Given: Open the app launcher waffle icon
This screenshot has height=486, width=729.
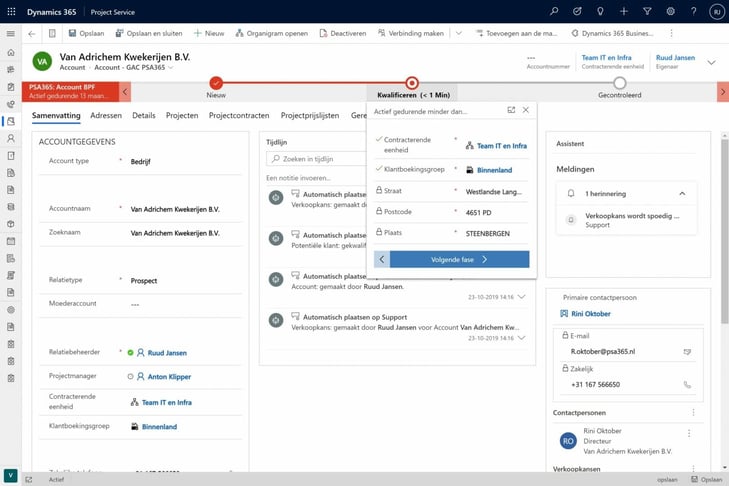Looking at the screenshot, I should click(x=11, y=12).
